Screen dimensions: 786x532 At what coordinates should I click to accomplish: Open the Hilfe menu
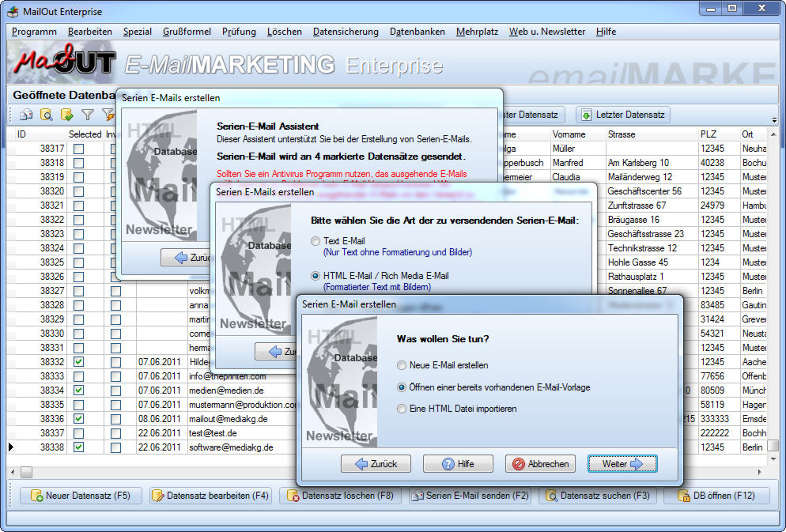click(x=606, y=32)
